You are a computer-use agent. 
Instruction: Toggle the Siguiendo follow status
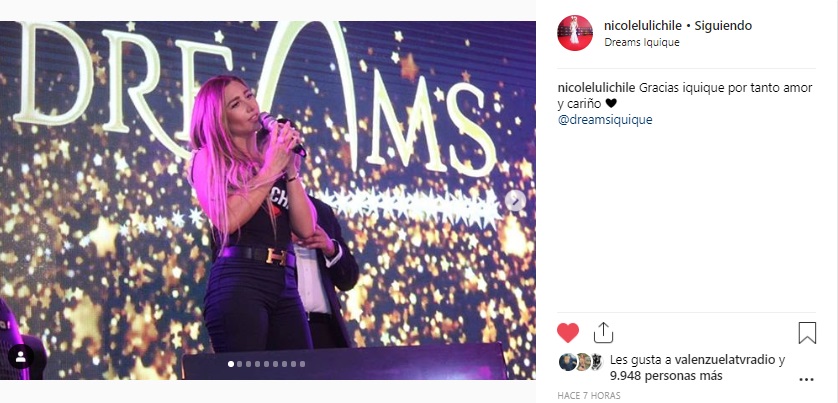point(723,25)
